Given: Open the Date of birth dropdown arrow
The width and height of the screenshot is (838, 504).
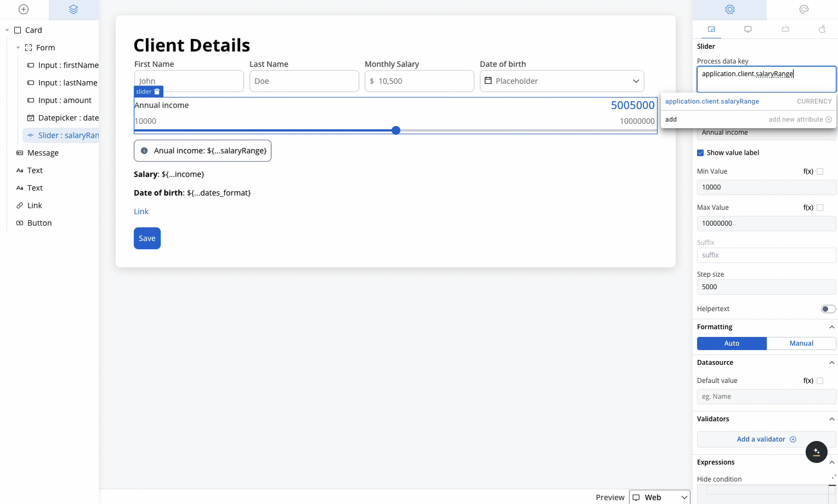Looking at the screenshot, I should (x=636, y=81).
